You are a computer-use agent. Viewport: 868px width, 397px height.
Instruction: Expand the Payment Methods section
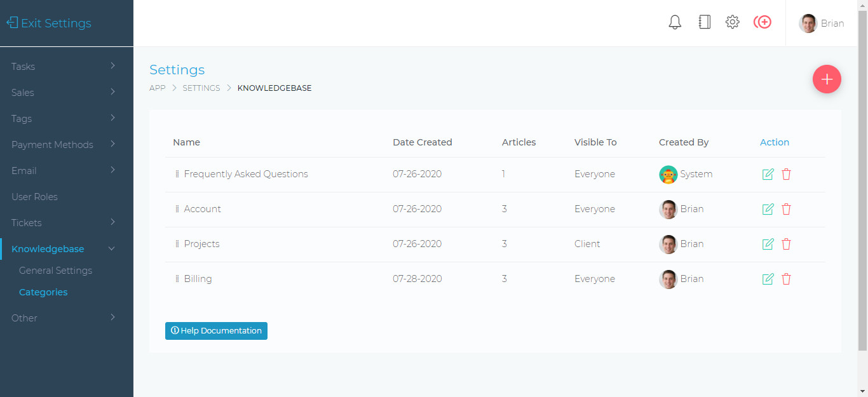point(64,144)
